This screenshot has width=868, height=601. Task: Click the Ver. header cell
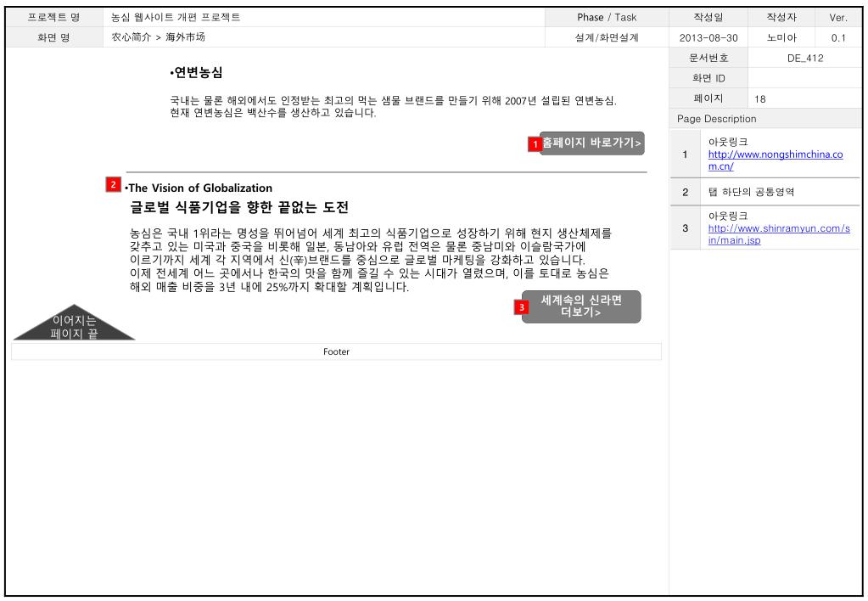click(838, 17)
